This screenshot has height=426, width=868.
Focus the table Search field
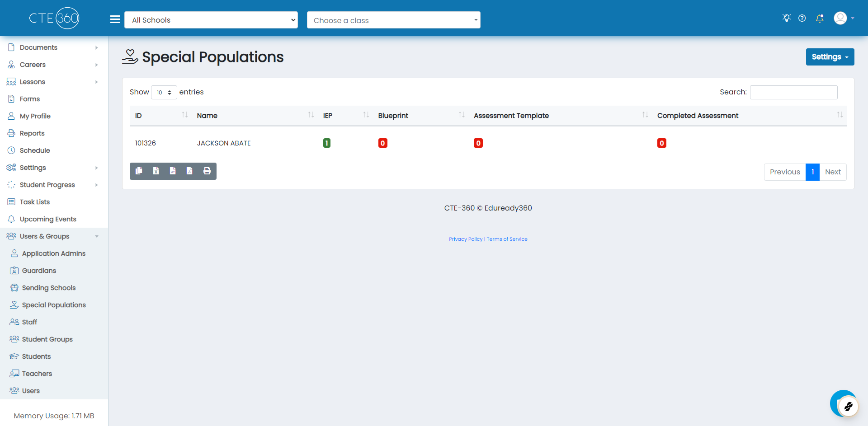pyautogui.click(x=793, y=92)
